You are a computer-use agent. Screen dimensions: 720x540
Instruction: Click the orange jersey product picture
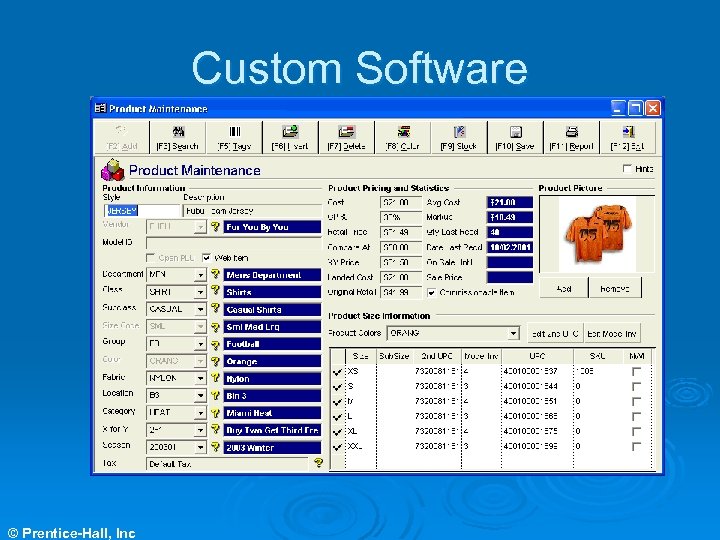pyautogui.click(x=597, y=235)
